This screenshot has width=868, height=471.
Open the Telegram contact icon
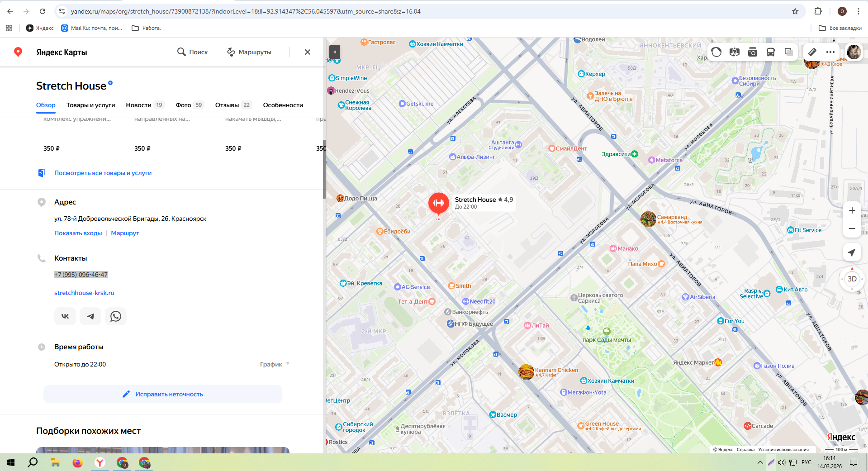click(x=90, y=316)
